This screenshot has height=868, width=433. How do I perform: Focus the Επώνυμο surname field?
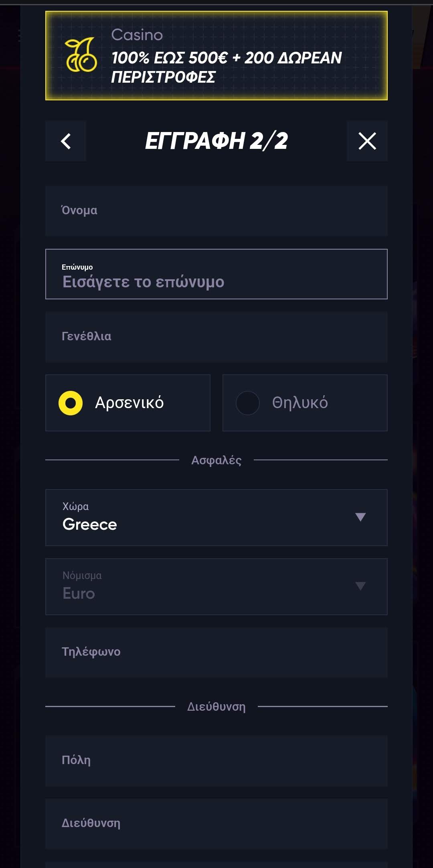click(x=216, y=274)
